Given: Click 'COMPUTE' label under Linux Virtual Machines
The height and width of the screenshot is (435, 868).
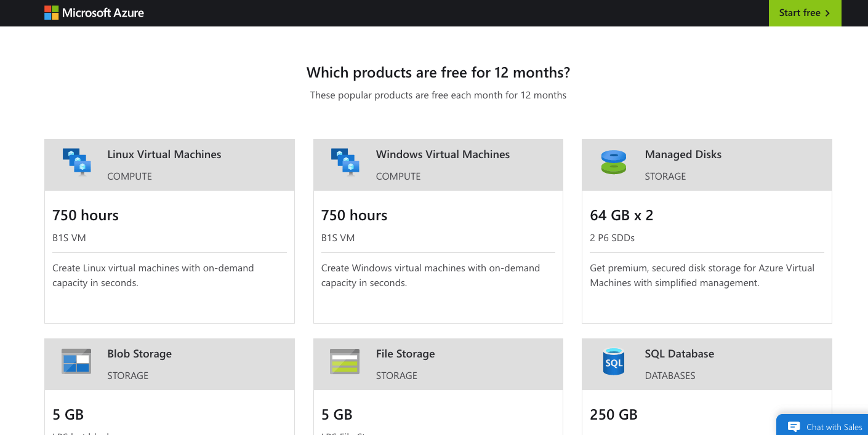Looking at the screenshot, I should coord(129,176).
